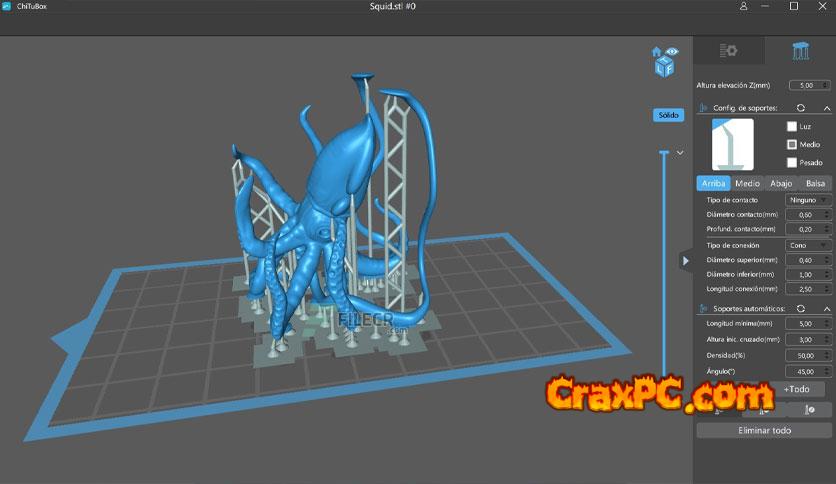The image size is (836, 484).
Task: Click the ChiTuBox app logo icon
Action: 6,6
